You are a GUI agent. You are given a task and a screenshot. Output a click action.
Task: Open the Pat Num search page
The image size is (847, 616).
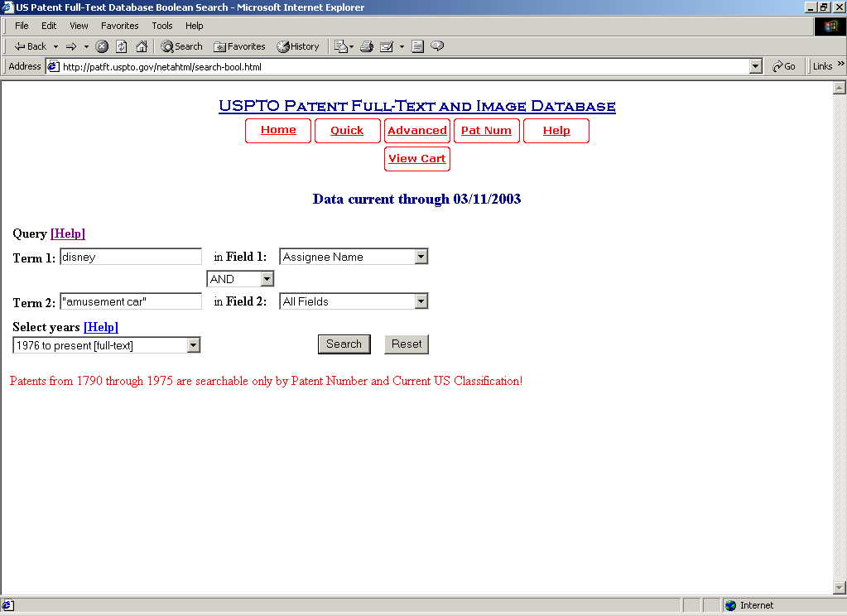point(487,131)
